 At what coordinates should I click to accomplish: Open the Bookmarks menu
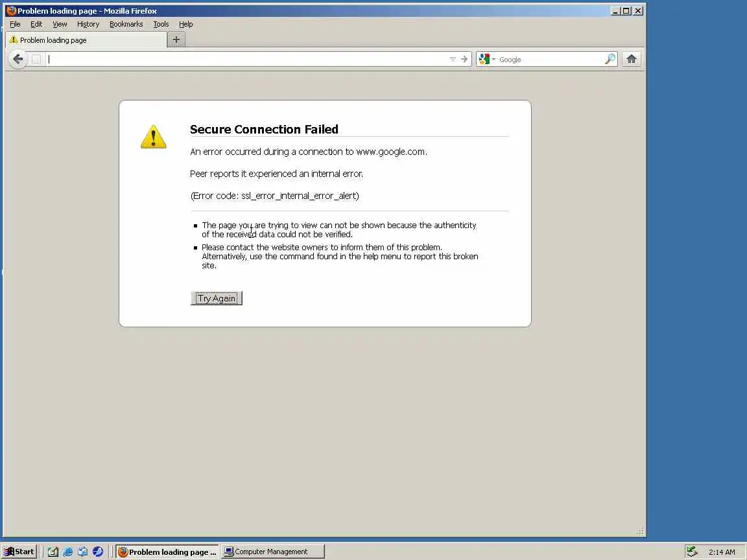[126, 24]
